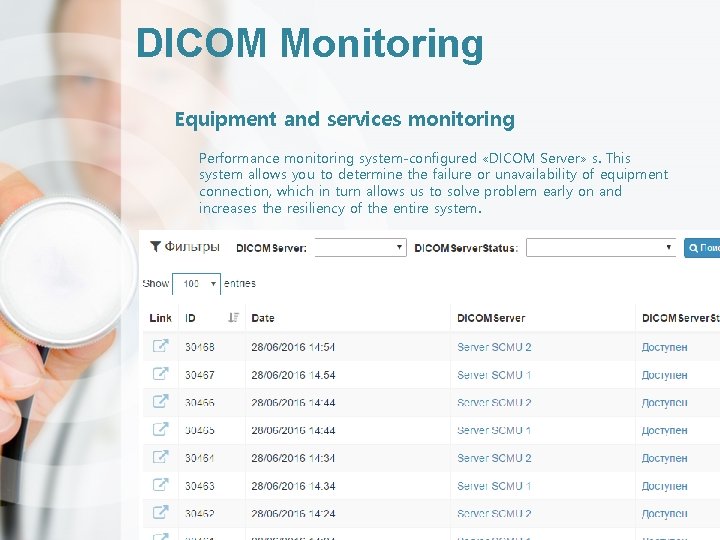Sort table by DICOMServer column header

pyautogui.click(x=491, y=318)
